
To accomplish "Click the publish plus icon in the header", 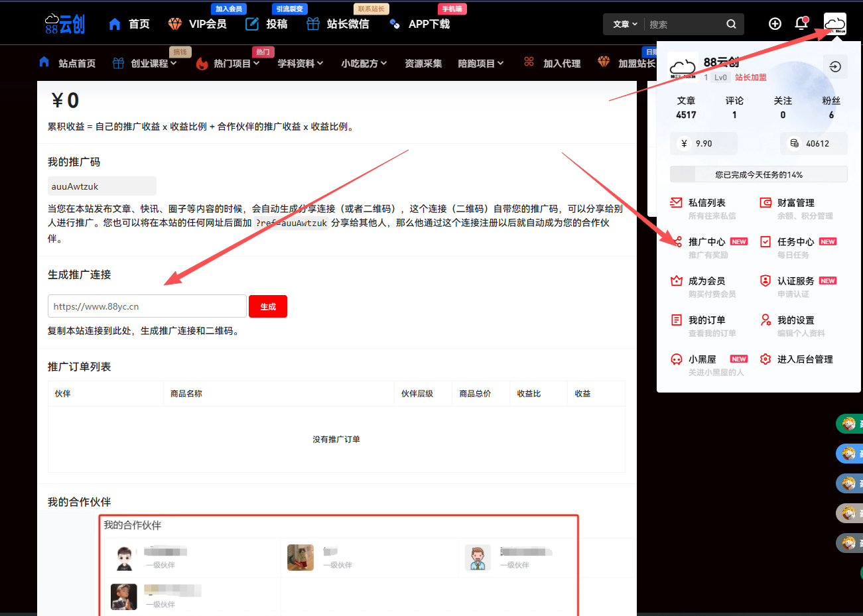I will [775, 23].
